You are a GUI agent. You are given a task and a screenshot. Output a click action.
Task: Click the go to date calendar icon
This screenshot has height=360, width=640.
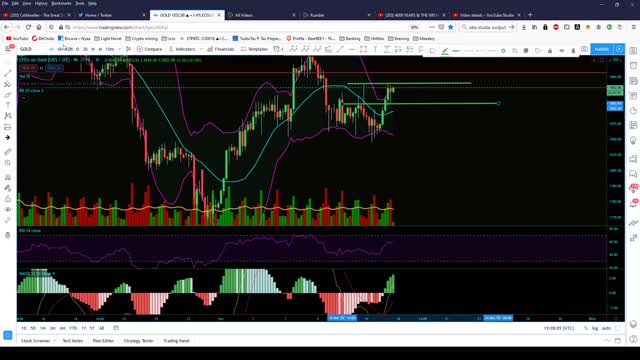point(116,328)
